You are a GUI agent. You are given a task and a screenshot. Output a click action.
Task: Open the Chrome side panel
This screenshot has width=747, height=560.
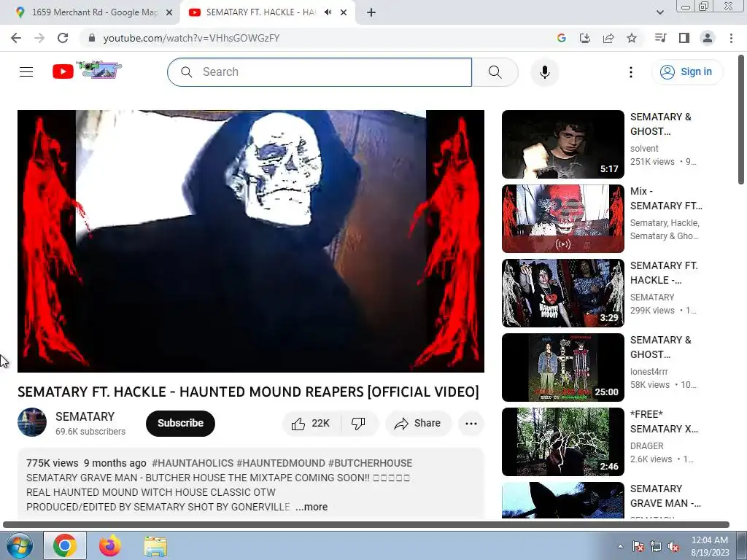[x=684, y=38]
